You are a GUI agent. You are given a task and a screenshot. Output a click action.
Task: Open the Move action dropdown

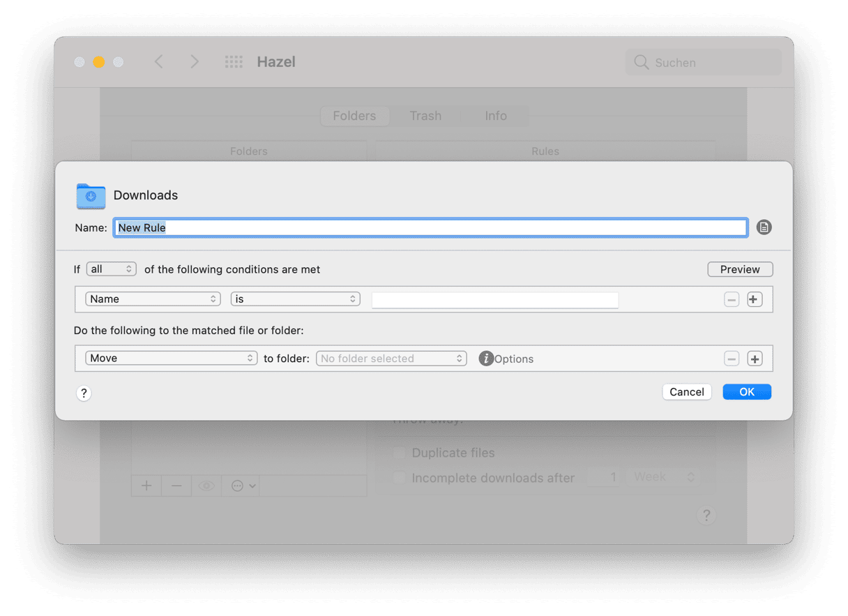click(x=172, y=359)
